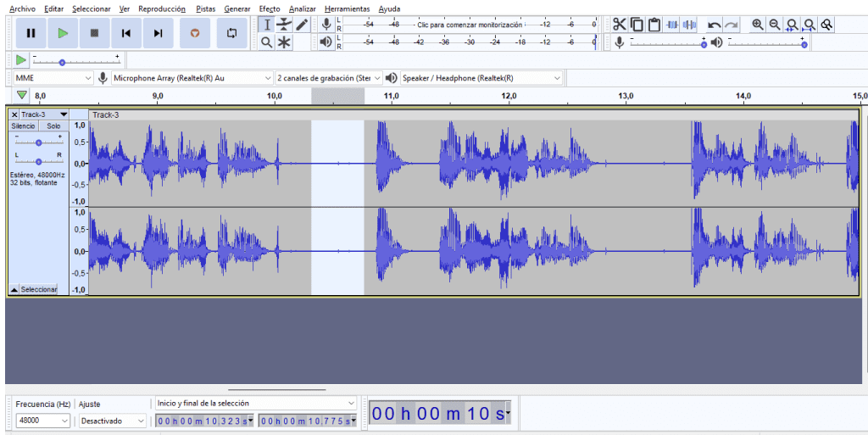
Task: Open the Ayuda menu
Action: click(389, 8)
